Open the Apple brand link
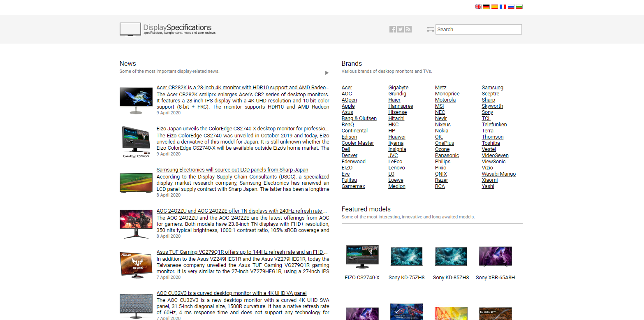The width and height of the screenshot is (644, 320). [x=348, y=106]
